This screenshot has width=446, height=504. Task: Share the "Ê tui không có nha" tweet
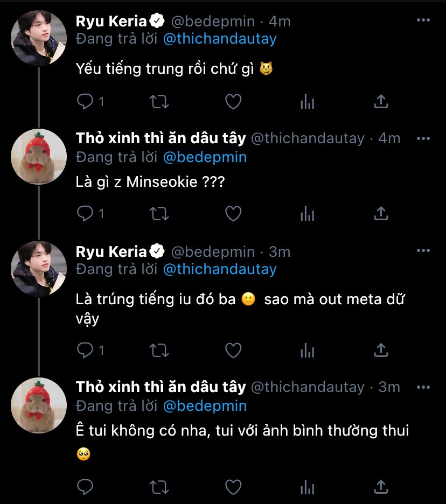pyautogui.click(x=381, y=487)
